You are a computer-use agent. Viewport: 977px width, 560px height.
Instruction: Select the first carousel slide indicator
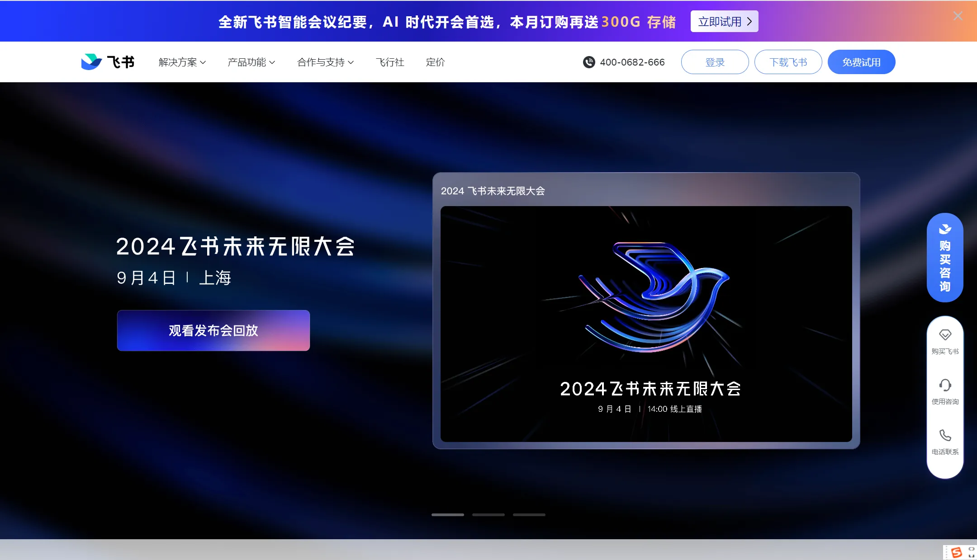pos(448,515)
